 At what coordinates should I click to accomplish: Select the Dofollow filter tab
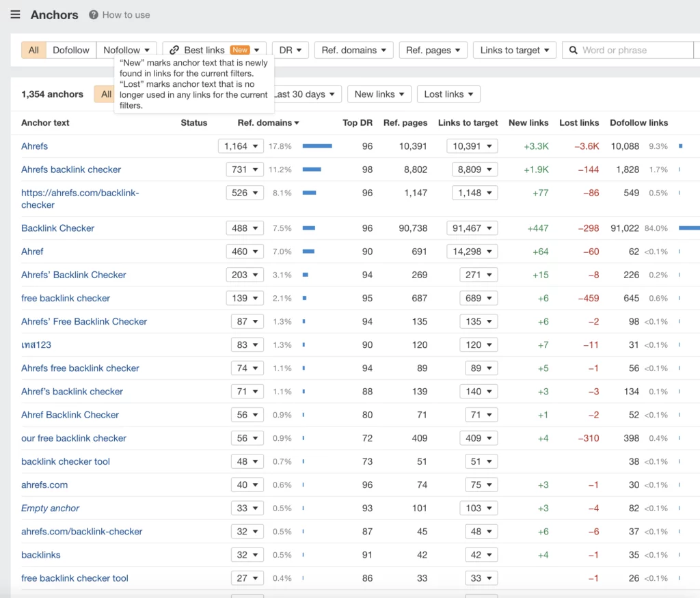[x=71, y=50]
